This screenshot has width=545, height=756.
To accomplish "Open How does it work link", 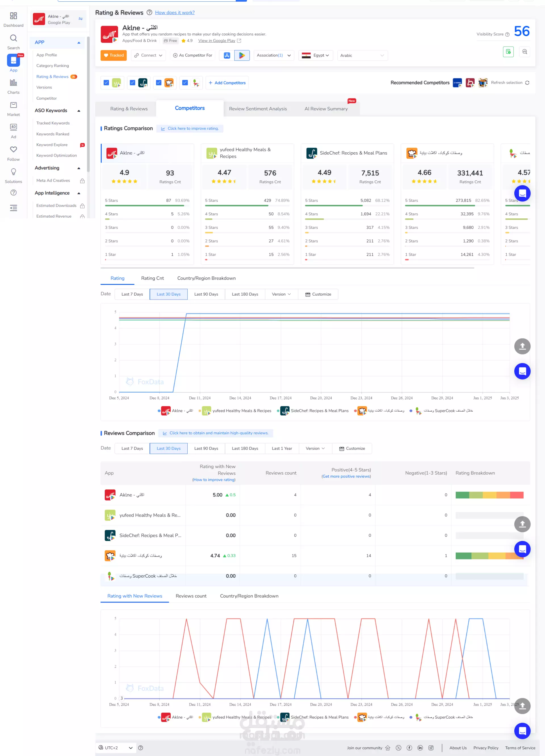I will coord(175,12).
